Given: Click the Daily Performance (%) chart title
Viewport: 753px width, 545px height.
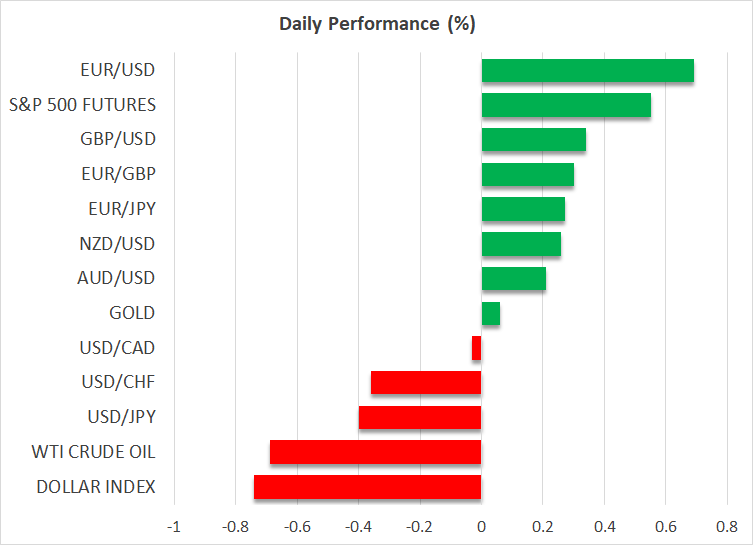Looking at the screenshot, I should pos(376,24).
